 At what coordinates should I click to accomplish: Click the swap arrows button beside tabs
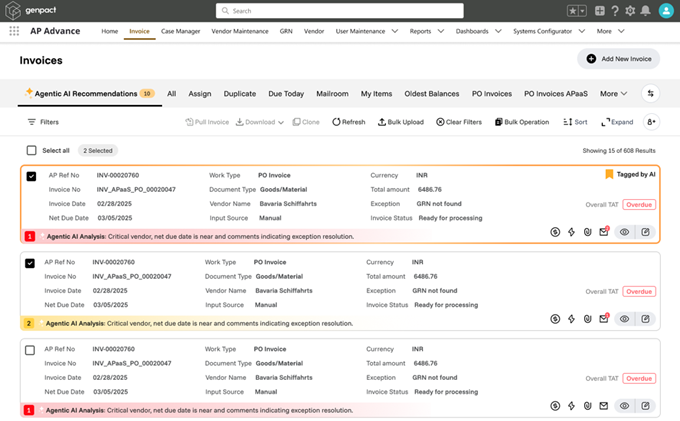click(651, 93)
